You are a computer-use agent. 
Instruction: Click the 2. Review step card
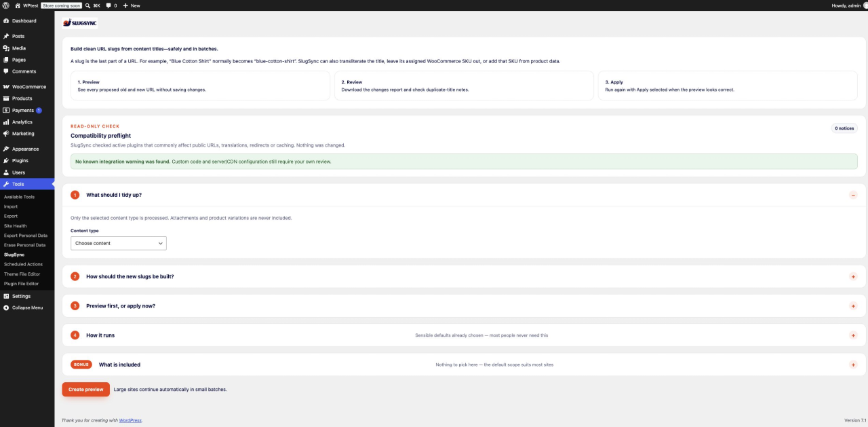pyautogui.click(x=464, y=86)
